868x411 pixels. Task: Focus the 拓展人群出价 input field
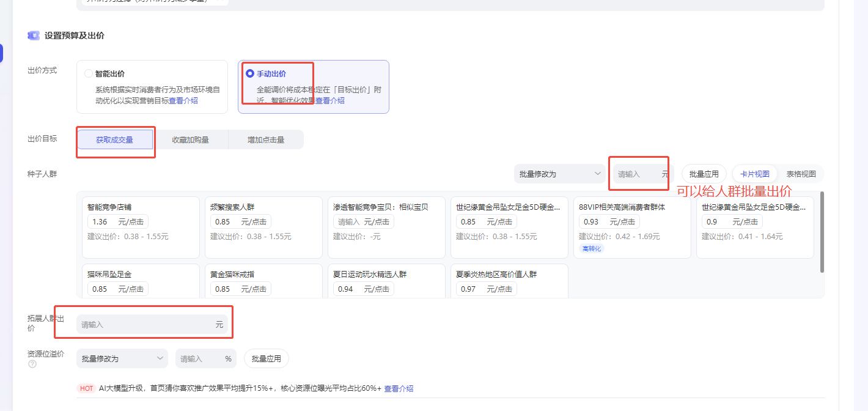tap(147, 325)
